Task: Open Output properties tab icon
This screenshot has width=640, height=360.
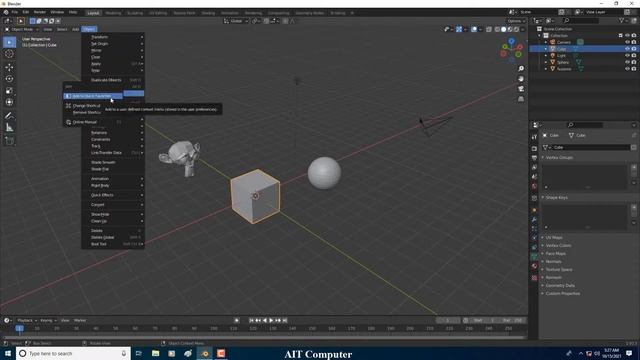Action: click(534, 158)
